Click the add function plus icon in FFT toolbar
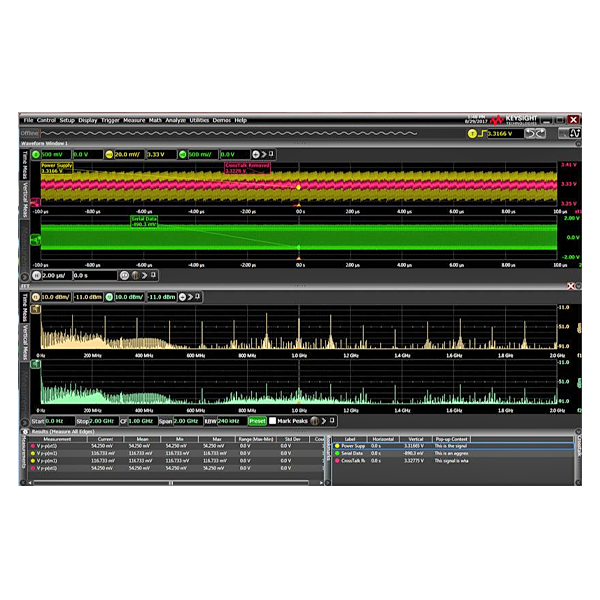This screenshot has width=600, height=600. (x=183, y=297)
